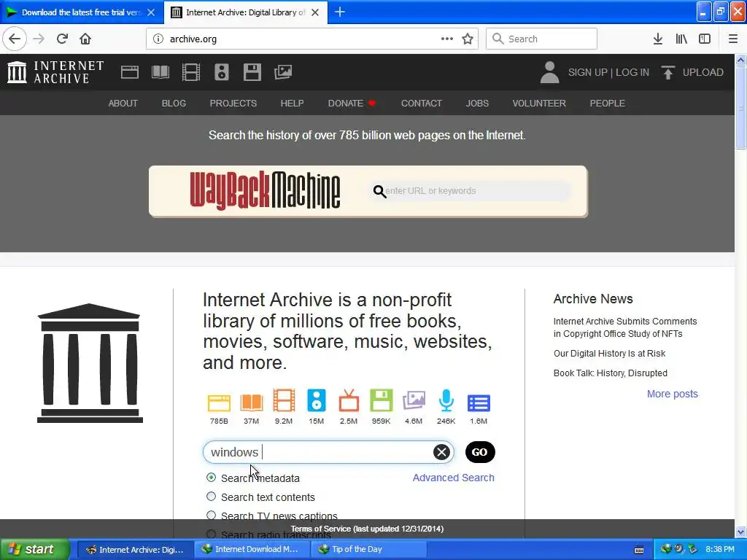Close the Internet Archive tab
747x560 pixels.
coord(315,12)
